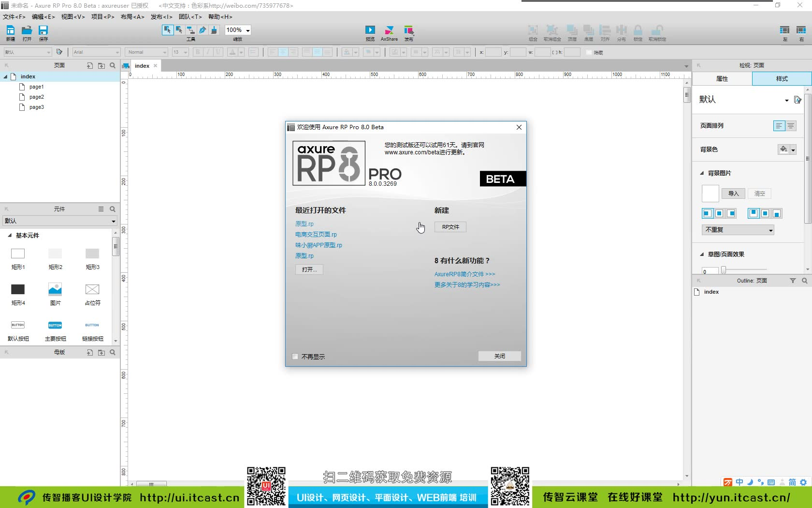Image resolution: width=812 pixels, height=508 pixels.
Task: Open the 发布<I> menu
Action: point(161,17)
